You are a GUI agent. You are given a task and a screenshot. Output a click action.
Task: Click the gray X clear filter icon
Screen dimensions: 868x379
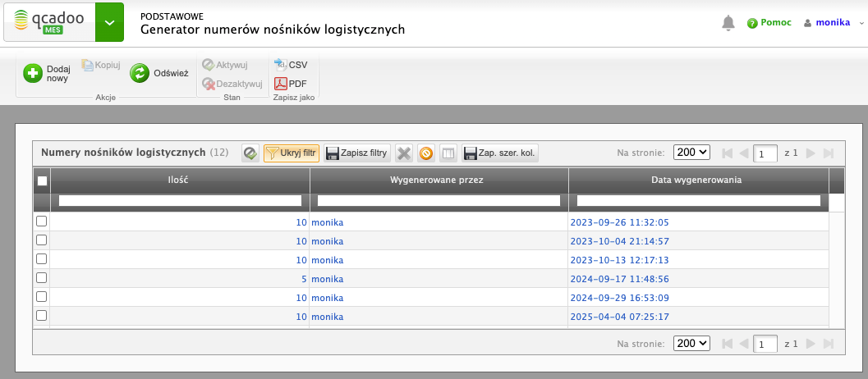(x=404, y=153)
